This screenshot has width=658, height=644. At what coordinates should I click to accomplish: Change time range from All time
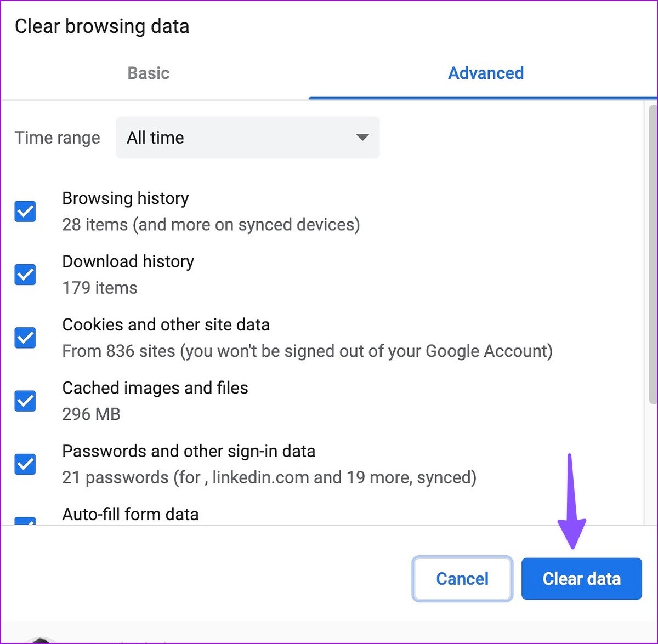pos(247,138)
